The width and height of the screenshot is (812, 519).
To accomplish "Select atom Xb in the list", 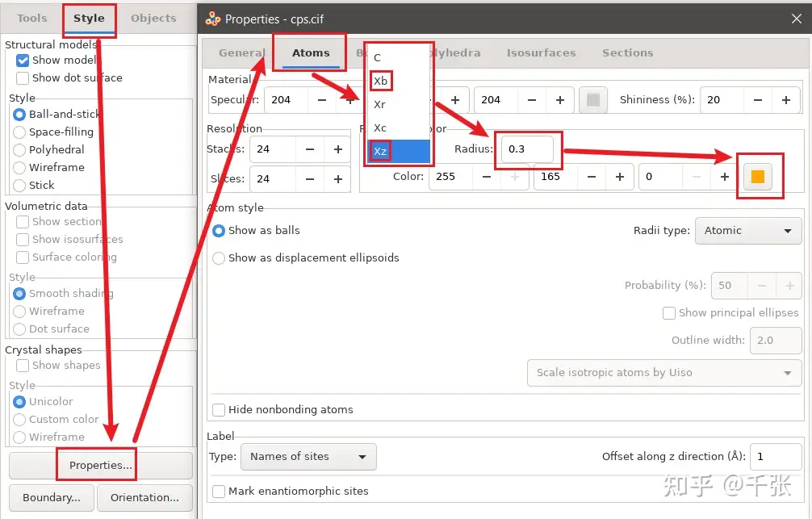I will pos(398,81).
